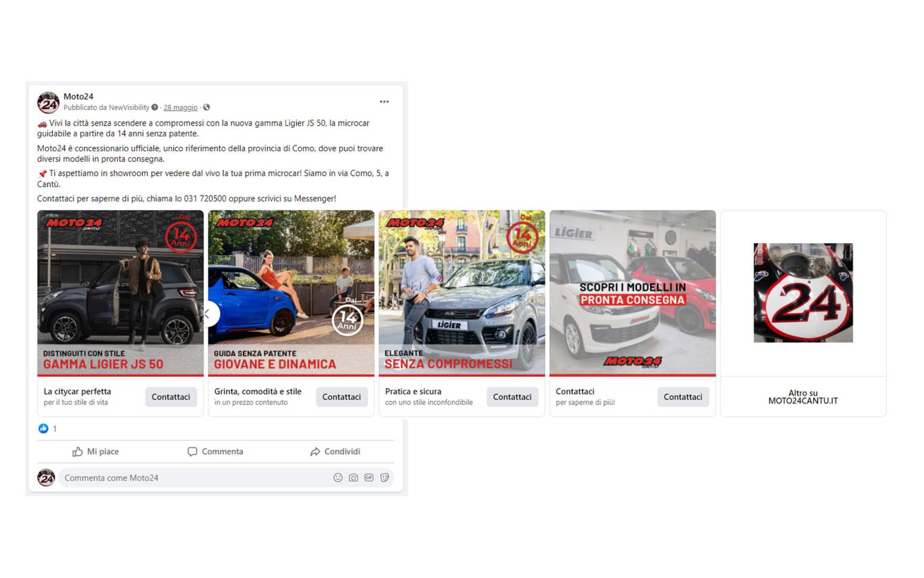Click the Commenta button
This screenshot has height=578, width=924.
pos(215,452)
